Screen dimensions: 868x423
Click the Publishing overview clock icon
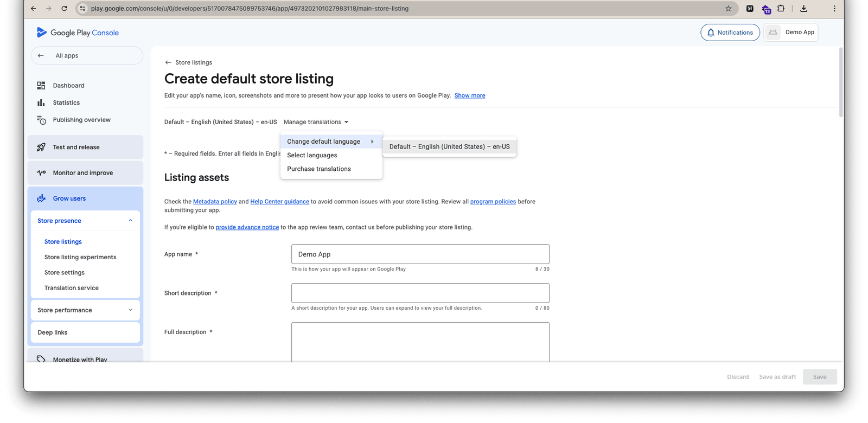(41, 120)
